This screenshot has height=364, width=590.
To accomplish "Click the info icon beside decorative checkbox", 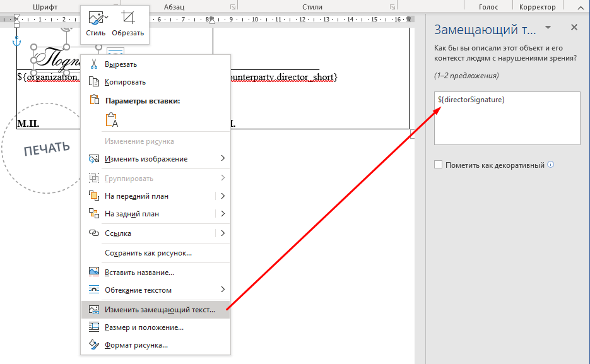I will click(551, 165).
